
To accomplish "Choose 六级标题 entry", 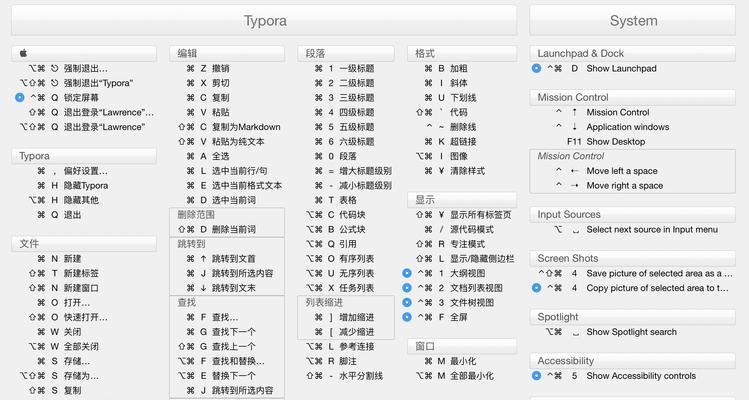I will point(344,141).
